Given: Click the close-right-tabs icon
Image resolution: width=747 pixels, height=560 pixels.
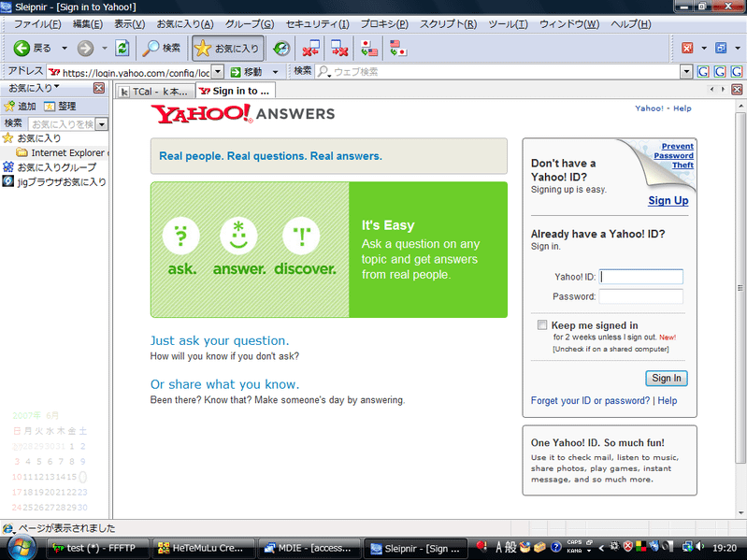Looking at the screenshot, I should pyautogui.click(x=339, y=48).
